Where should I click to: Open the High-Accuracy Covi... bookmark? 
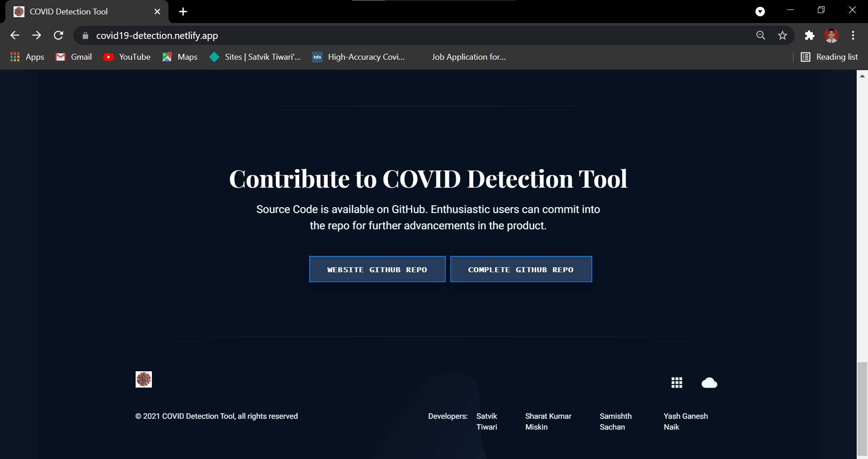click(359, 57)
